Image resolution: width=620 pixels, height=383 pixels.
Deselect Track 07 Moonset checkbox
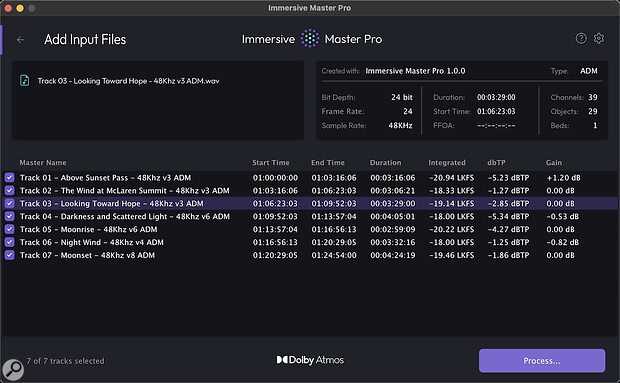(9, 255)
